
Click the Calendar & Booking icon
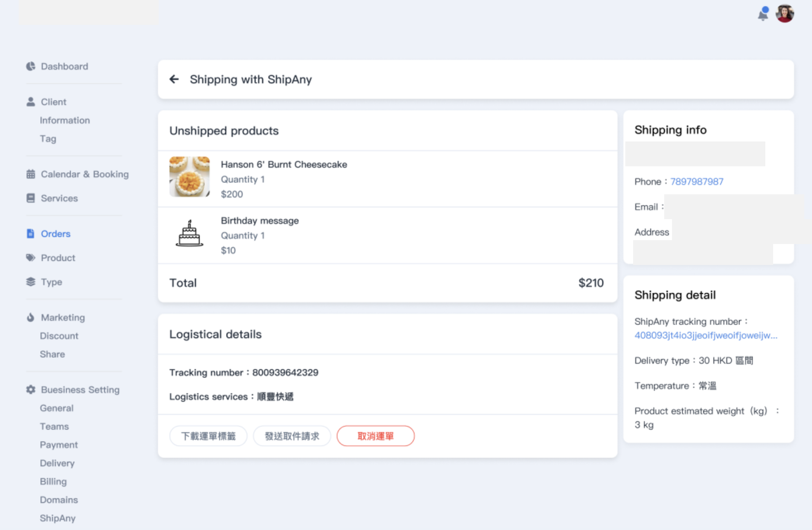click(x=31, y=174)
